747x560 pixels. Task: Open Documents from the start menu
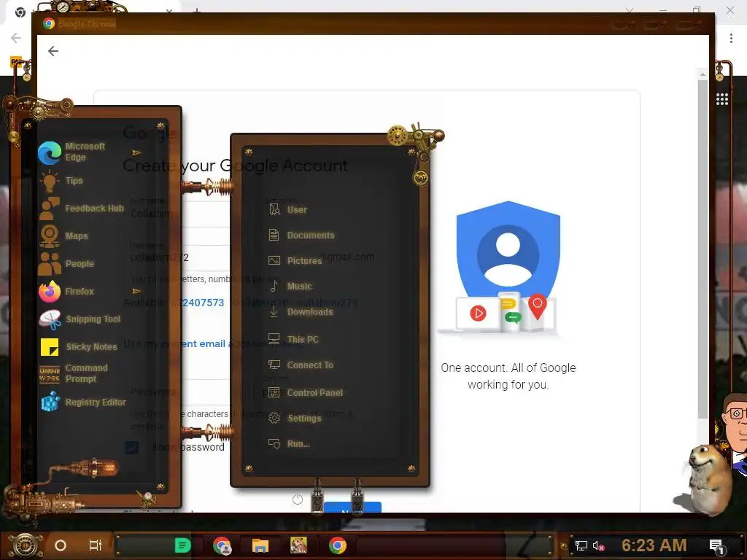coord(301,236)
